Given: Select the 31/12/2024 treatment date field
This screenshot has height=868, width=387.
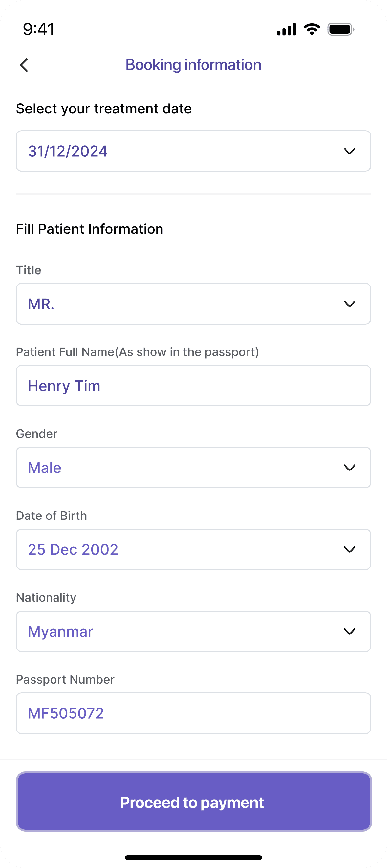Looking at the screenshot, I should click(194, 151).
